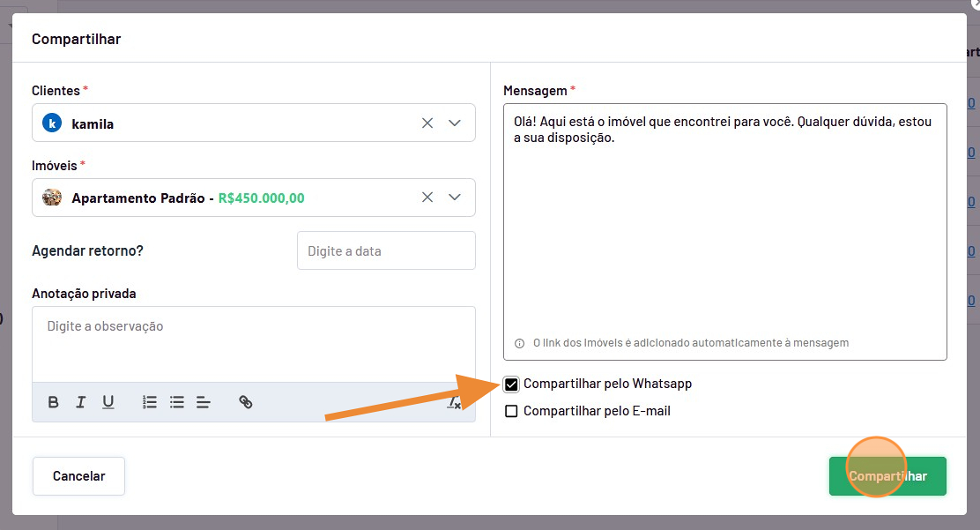Apply italic formatting in the note toolbar

[80, 402]
